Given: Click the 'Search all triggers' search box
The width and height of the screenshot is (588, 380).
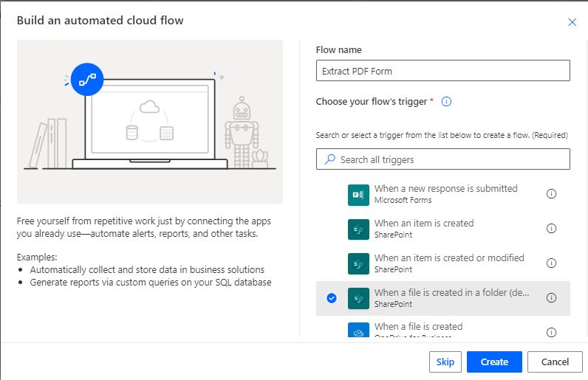Looking at the screenshot, I should (x=443, y=159).
